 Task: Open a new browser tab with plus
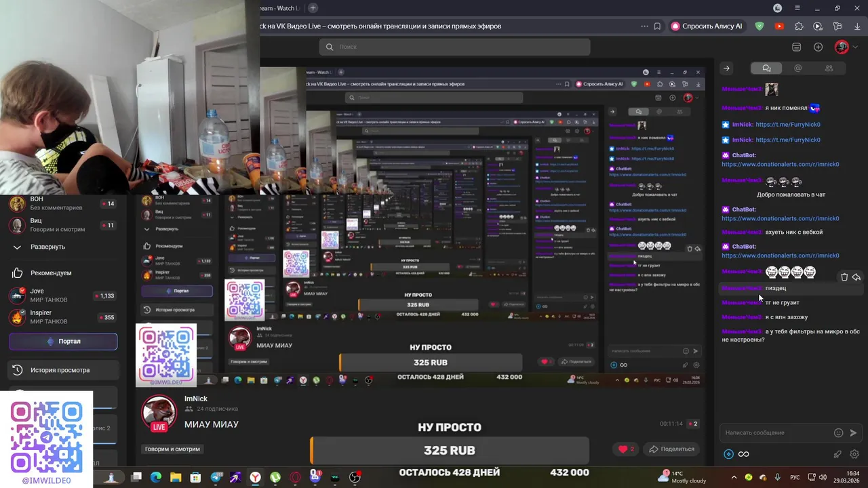pos(313,8)
